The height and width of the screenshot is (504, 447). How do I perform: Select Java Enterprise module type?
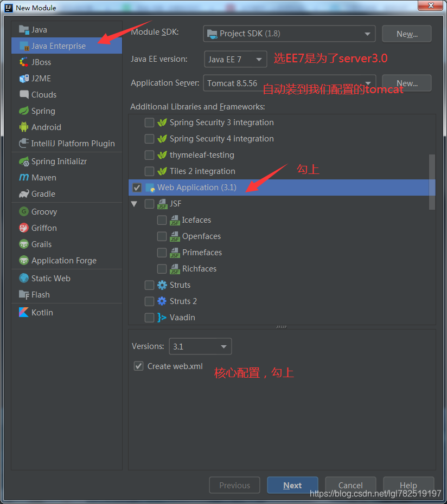[x=67, y=46]
